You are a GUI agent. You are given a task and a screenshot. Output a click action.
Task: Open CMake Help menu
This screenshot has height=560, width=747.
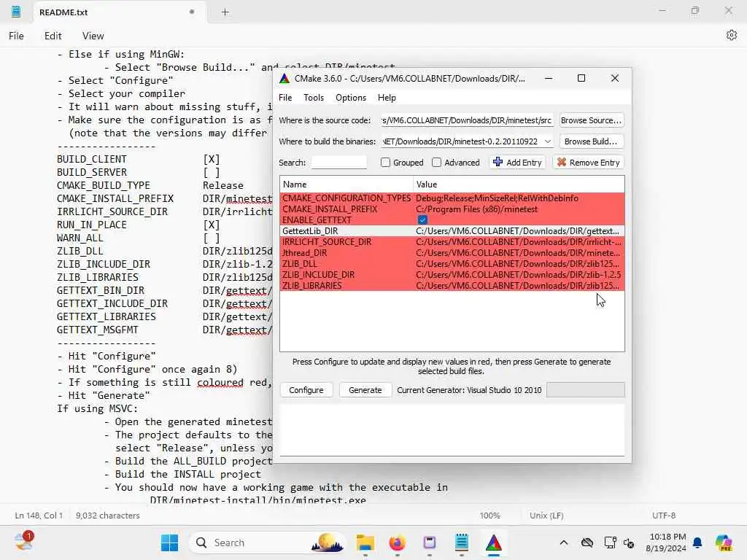coord(387,98)
